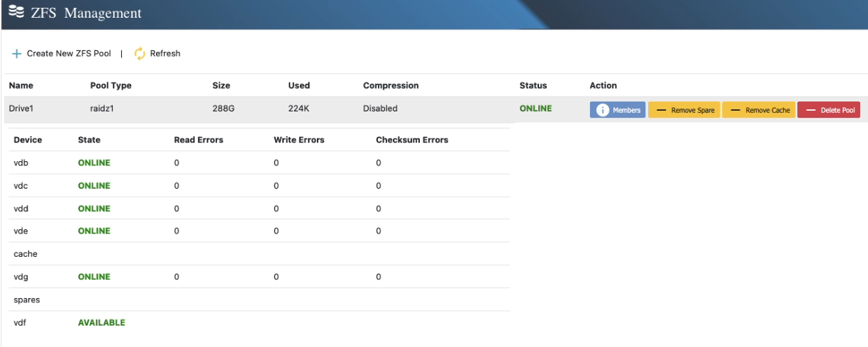The height and width of the screenshot is (347, 868).
Task: Select the Drive1 pool name
Action: (22, 109)
